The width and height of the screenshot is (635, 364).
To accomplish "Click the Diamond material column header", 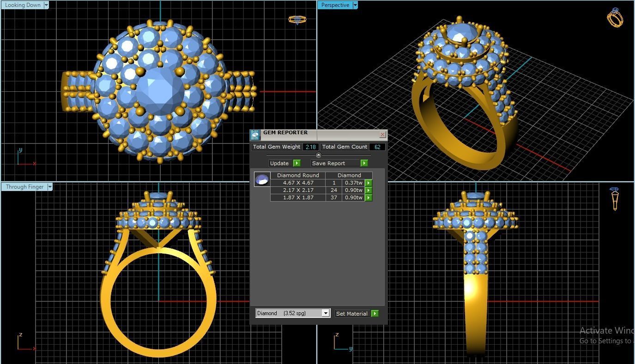I will (x=349, y=175).
